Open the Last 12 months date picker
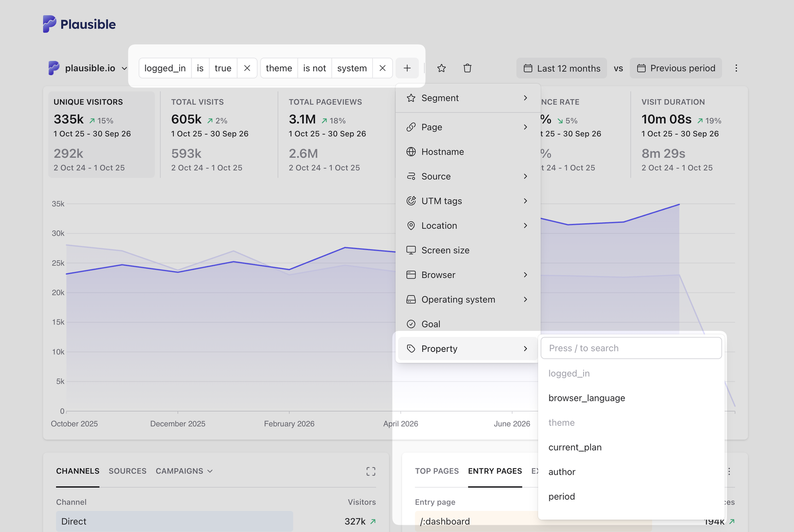The image size is (794, 532). (562, 68)
